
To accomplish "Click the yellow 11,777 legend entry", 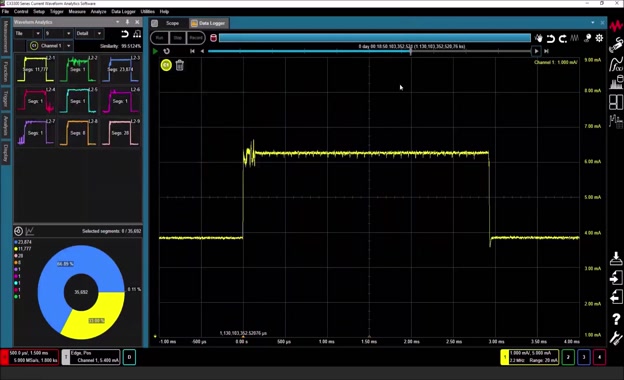I will (x=23, y=249).
